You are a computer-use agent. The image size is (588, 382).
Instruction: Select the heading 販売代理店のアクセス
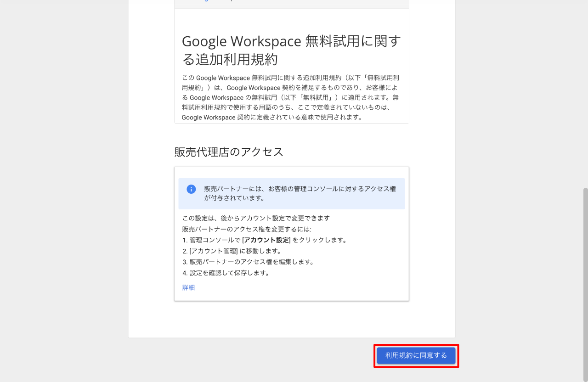pyautogui.click(x=229, y=152)
